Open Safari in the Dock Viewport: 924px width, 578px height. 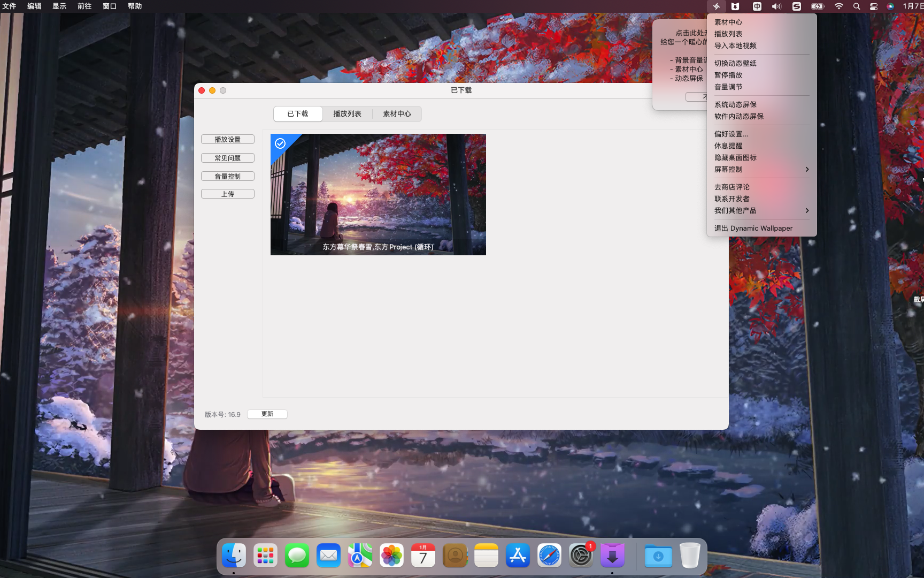550,556
